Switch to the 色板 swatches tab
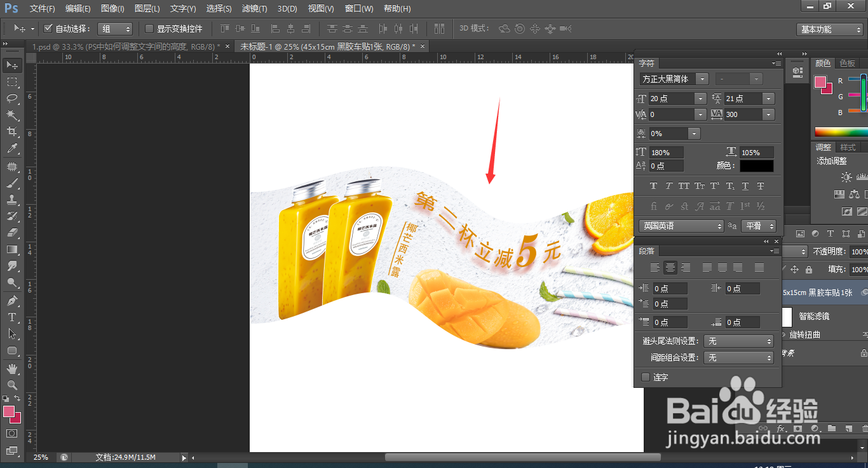868x468 pixels. 848,63
